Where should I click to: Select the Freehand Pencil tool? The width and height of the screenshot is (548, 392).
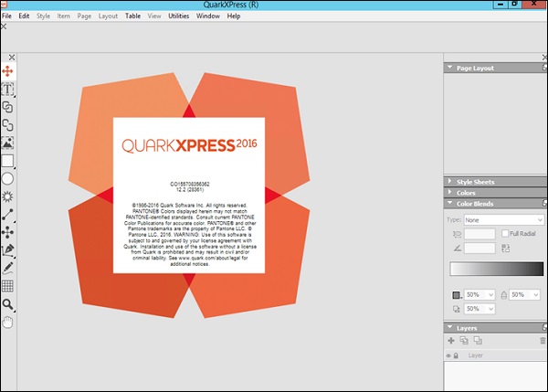[7, 269]
